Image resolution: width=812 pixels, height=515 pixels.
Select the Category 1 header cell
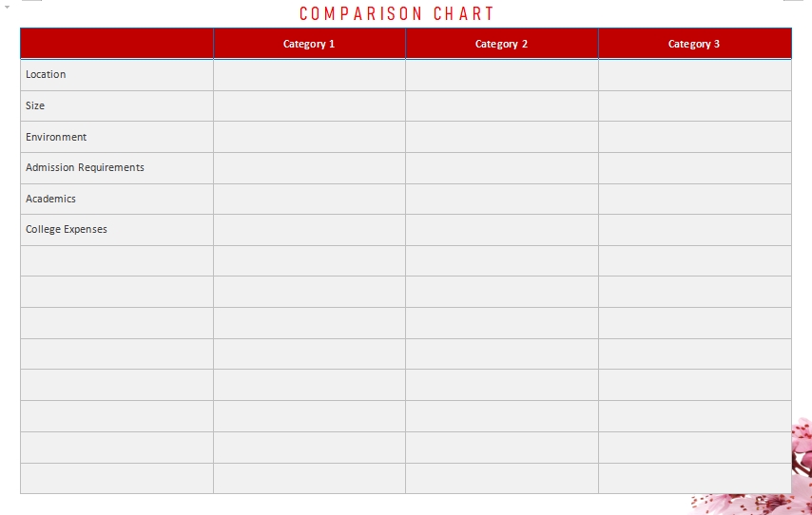(x=309, y=44)
